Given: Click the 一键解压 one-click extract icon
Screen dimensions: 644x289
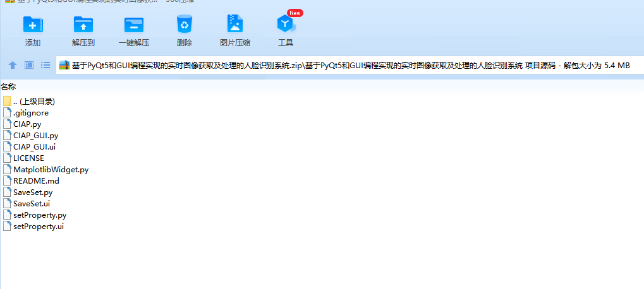Looking at the screenshot, I should [x=134, y=25].
